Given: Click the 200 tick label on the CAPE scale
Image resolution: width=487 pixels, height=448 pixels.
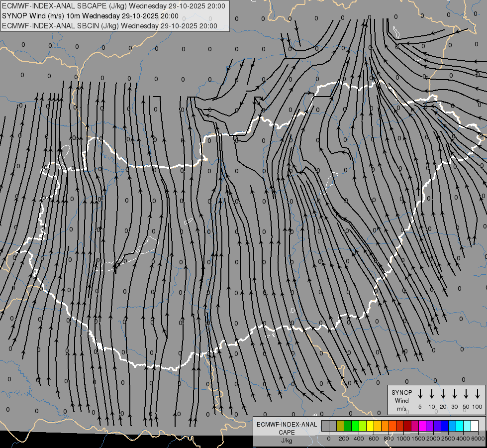Looking at the screenshot, I should (344, 439).
